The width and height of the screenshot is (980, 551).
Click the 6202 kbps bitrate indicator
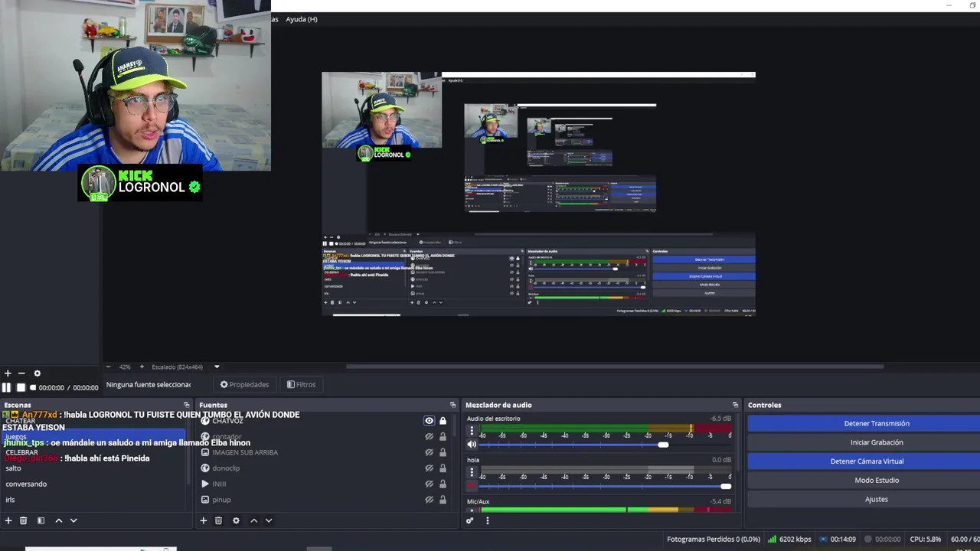(x=789, y=540)
